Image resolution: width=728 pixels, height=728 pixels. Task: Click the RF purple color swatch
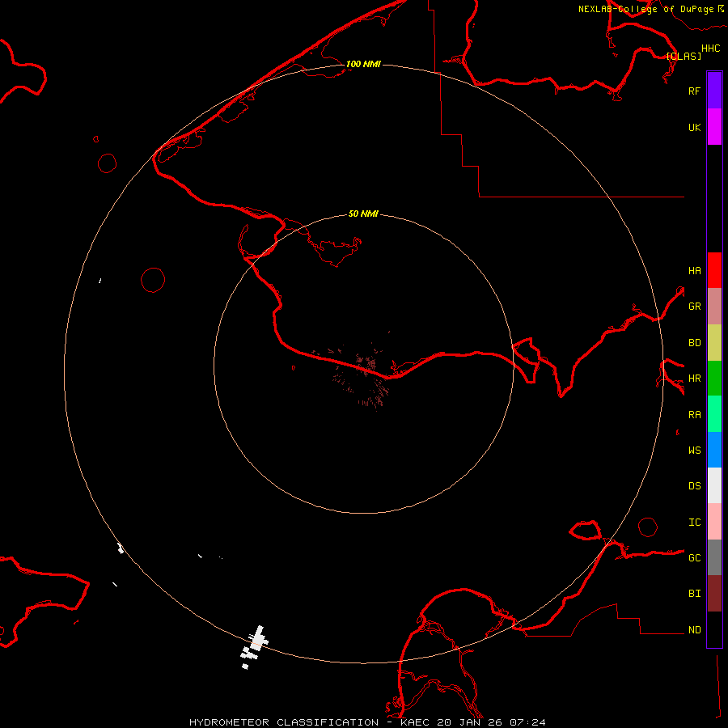[x=714, y=91]
